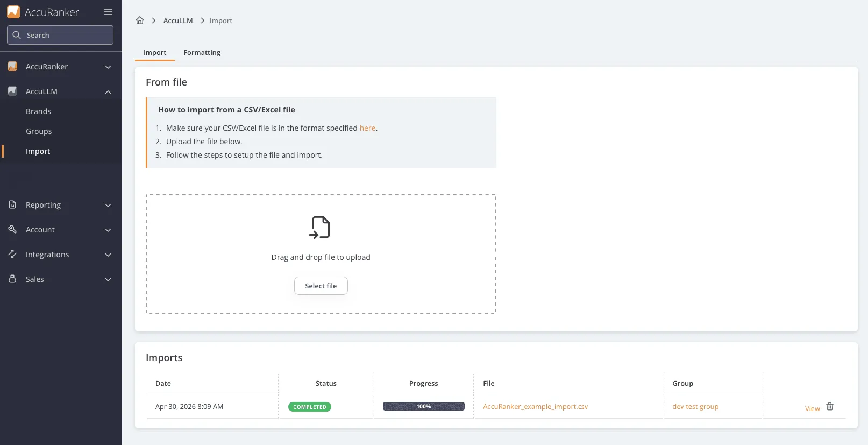This screenshot has width=868, height=445.
Task: Open AccuRanker_example_import.csv file link
Action: pos(535,406)
